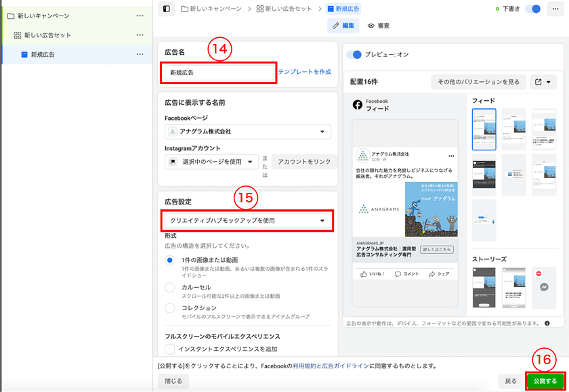Viewport: 569px width, 392px height.
Task: Click the three-dot menu beside 新しいキャンペーン
Action: point(140,16)
